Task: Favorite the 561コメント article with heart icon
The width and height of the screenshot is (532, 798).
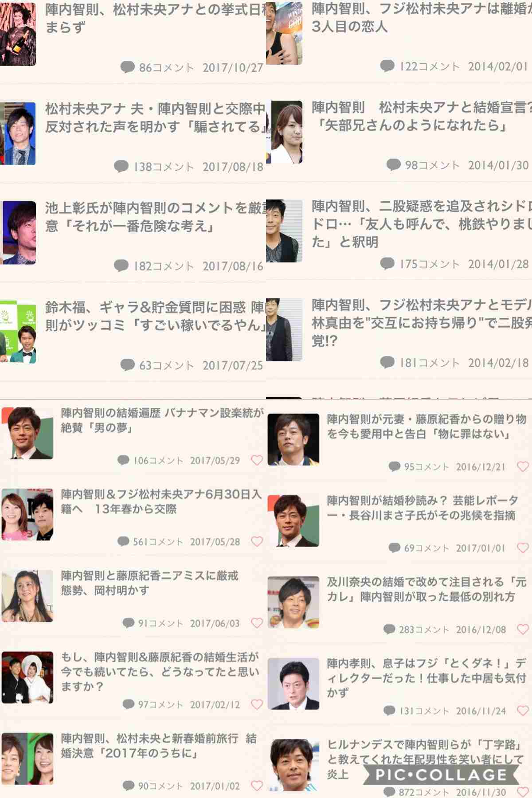Action: 257,541
